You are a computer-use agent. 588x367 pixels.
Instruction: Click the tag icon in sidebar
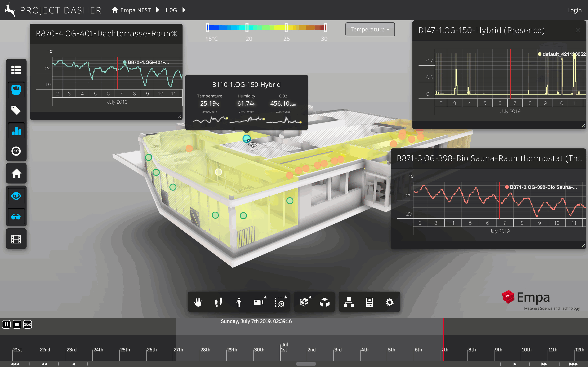pos(16,110)
